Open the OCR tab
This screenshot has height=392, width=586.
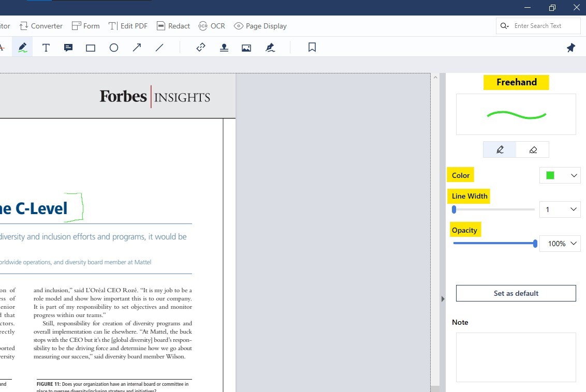coord(212,26)
